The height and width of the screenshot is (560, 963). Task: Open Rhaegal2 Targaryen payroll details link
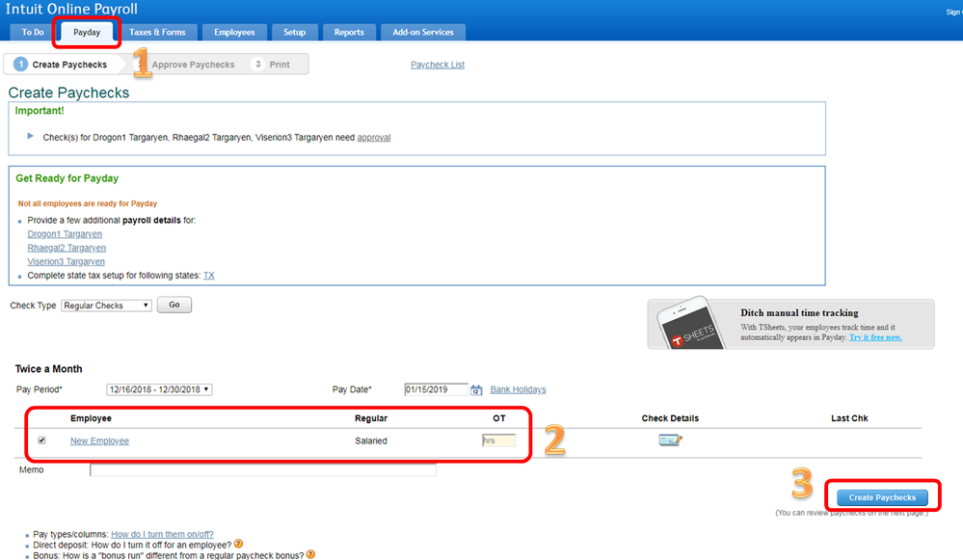point(67,248)
